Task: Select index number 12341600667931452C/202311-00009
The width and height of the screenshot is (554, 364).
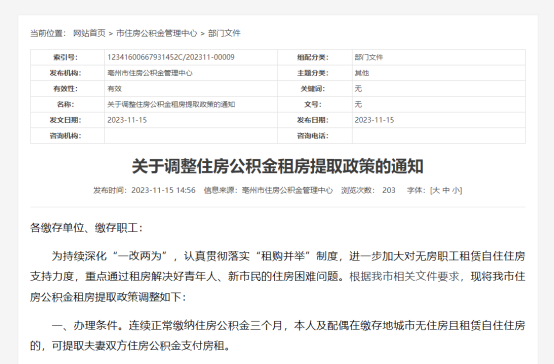Action: coord(171,57)
